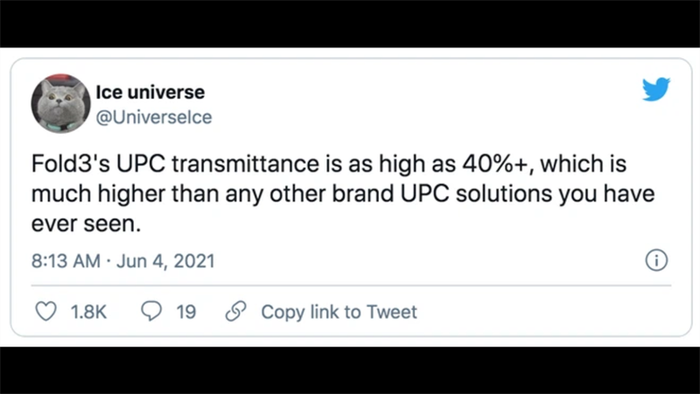Open the @UniverseIce handle link

154,117
